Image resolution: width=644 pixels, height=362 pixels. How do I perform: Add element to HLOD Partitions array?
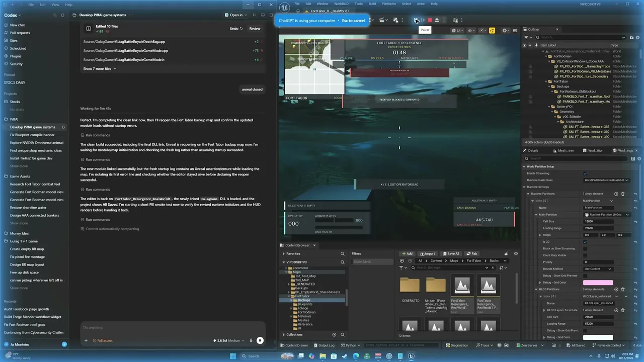click(x=616, y=289)
